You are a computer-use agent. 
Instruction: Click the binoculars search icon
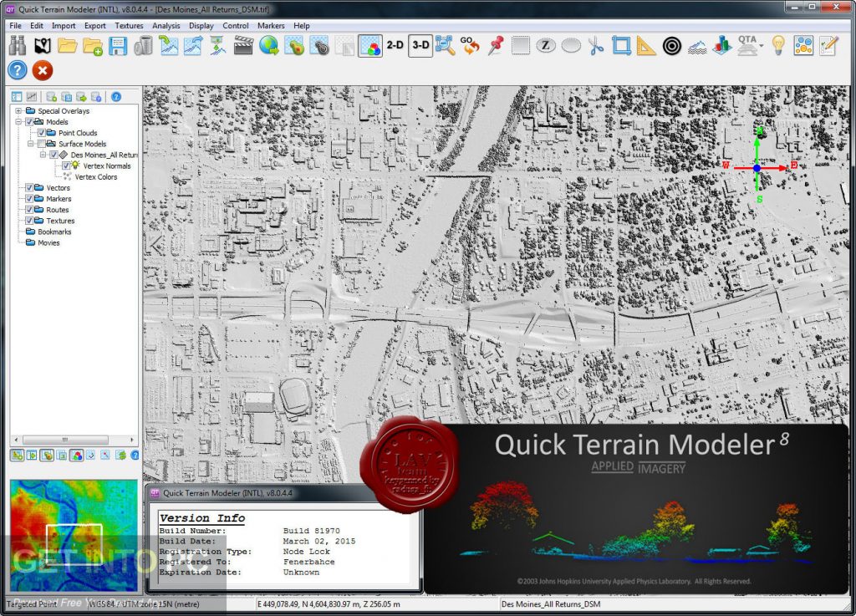18,46
